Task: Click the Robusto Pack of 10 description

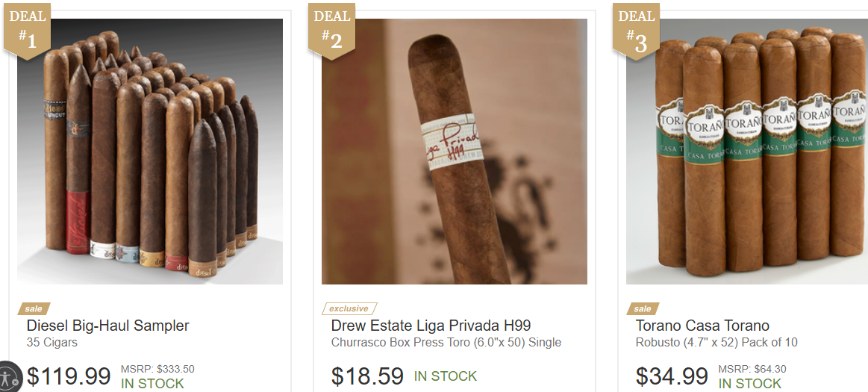Action: pyautogui.click(x=716, y=343)
